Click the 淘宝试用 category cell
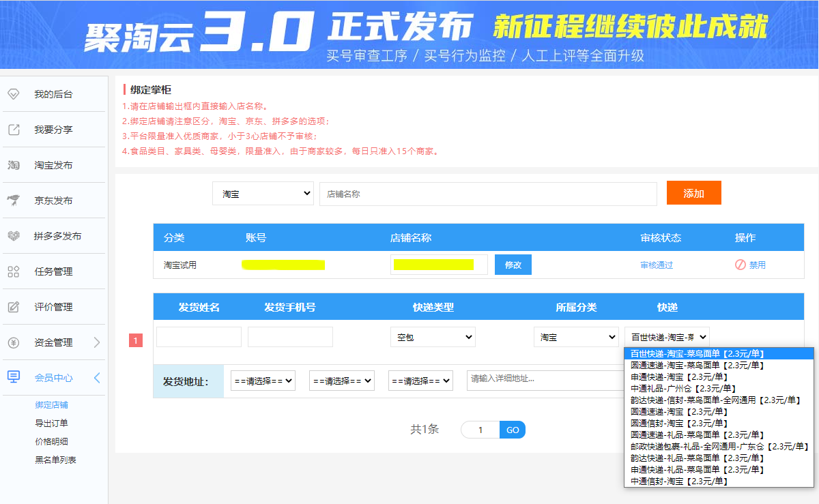819x504 pixels. pyautogui.click(x=180, y=265)
